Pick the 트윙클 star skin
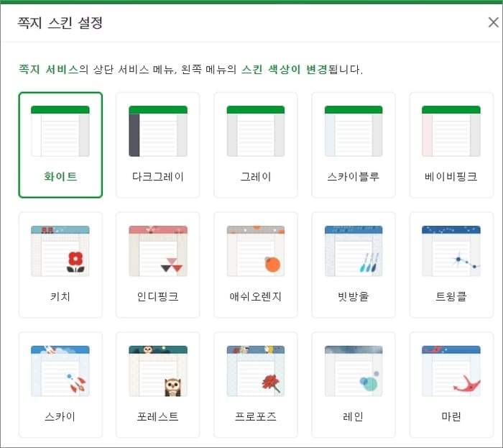503x448 pixels. click(x=451, y=251)
